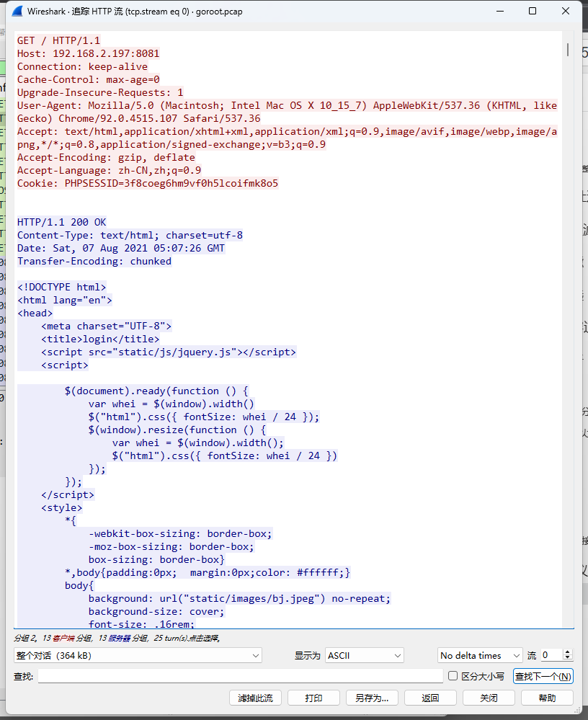Viewport: 588px width, 720px height.
Task: Click the "HTTP/1.1 200 OK" response line
Action: [61, 222]
